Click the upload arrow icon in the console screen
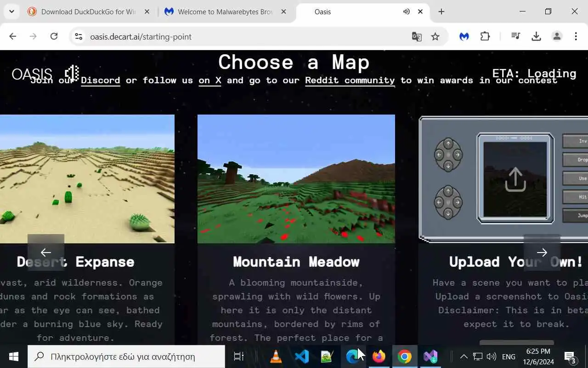This screenshot has width=588, height=368. click(x=515, y=179)
